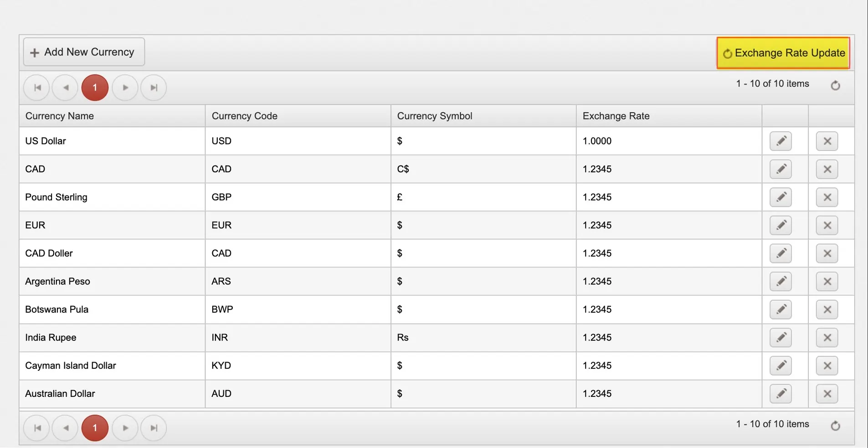868x448 pixels.
Task: Delete the US Dollar row
Action: point(827,141)
